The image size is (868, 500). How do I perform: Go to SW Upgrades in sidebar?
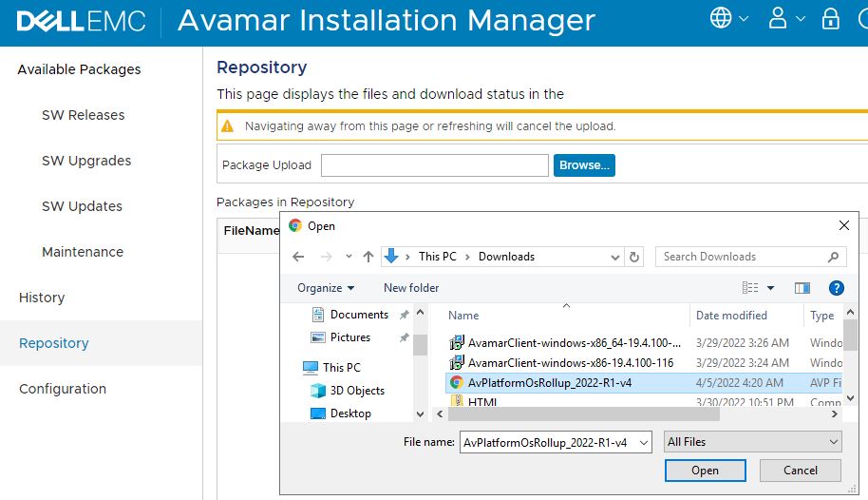[x=86, y=161]
